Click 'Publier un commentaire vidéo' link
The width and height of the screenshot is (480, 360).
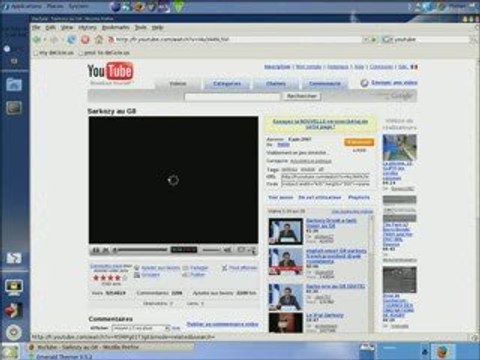coord(222,324)
